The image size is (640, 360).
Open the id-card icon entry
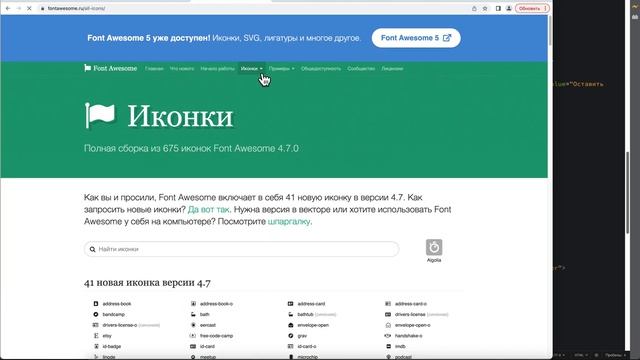[203, 346]
